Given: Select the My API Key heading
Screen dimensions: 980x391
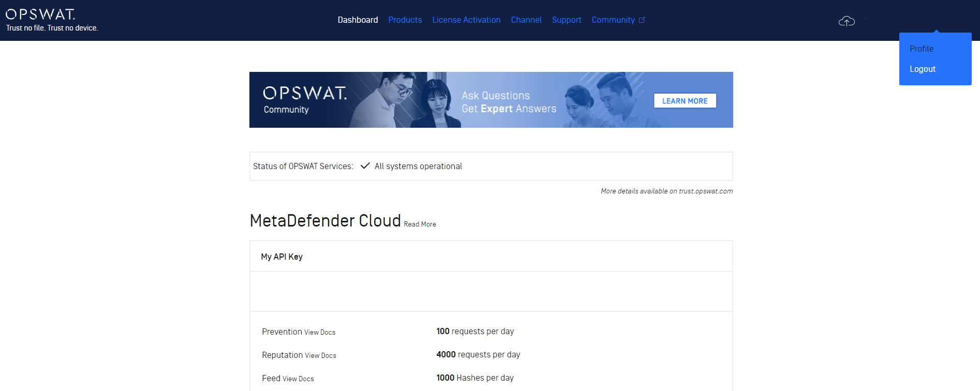Looking at the screenshot, I should point(281,257).
